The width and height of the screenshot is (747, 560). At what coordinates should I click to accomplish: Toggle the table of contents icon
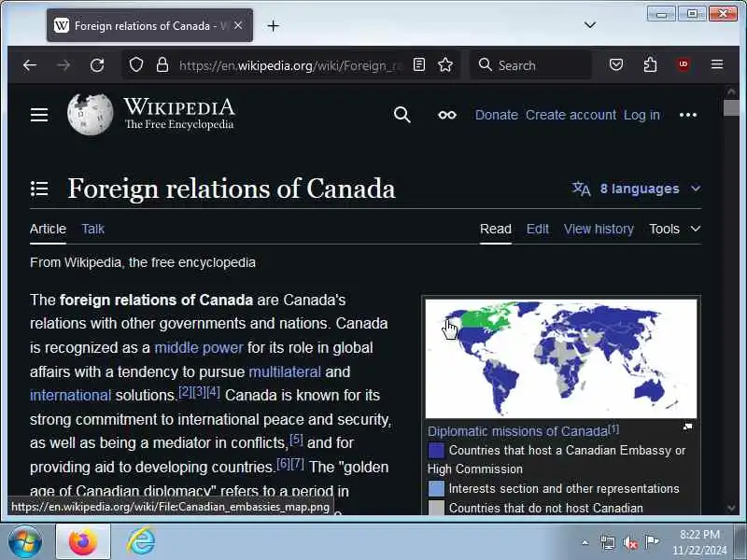pos(39,189)
